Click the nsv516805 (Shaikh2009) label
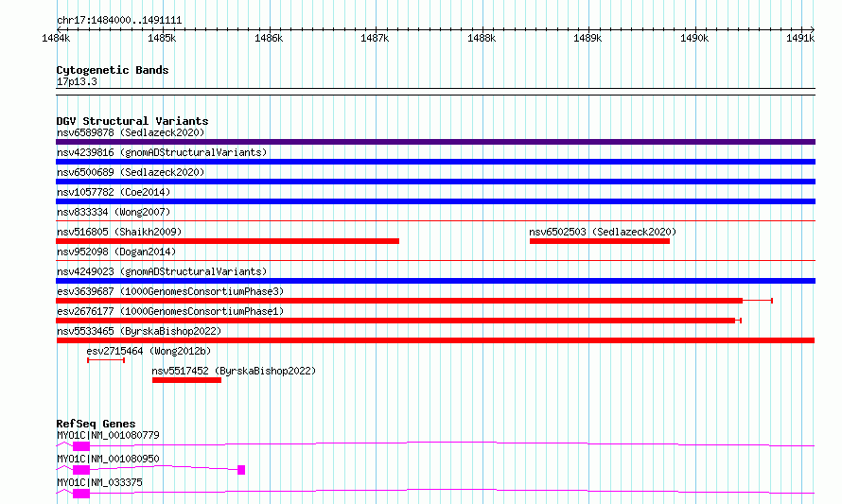The height and width of the screenshot is (504, 842). coord(119,232)
